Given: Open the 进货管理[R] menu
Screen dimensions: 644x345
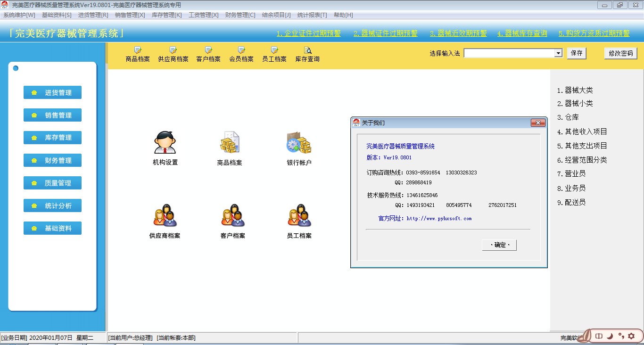Looking at the screenshot, I should click(x=93, y=15).
